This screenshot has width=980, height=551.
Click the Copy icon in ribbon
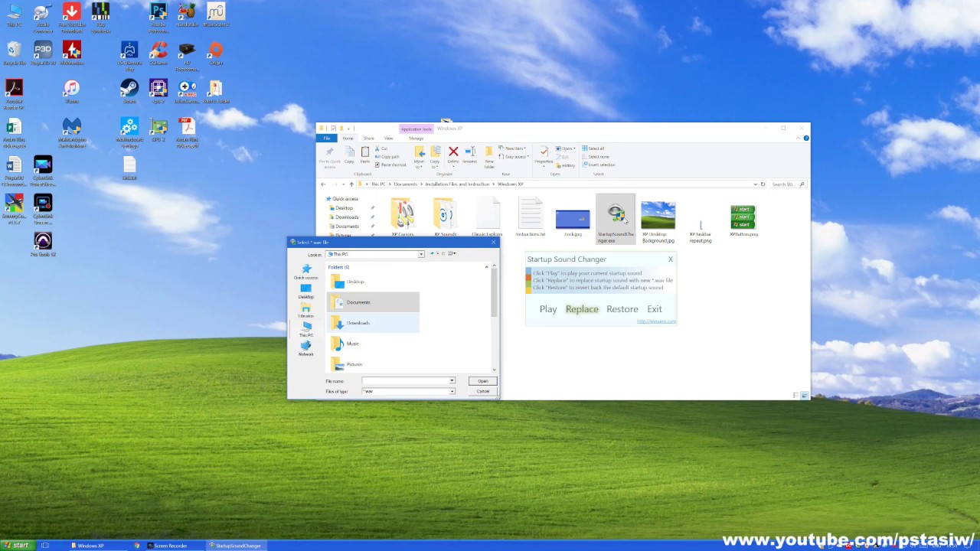click(349, 155)
